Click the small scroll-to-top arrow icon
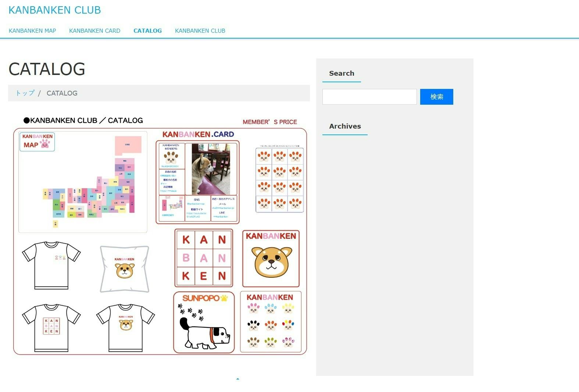 click(x=238, y=379)
